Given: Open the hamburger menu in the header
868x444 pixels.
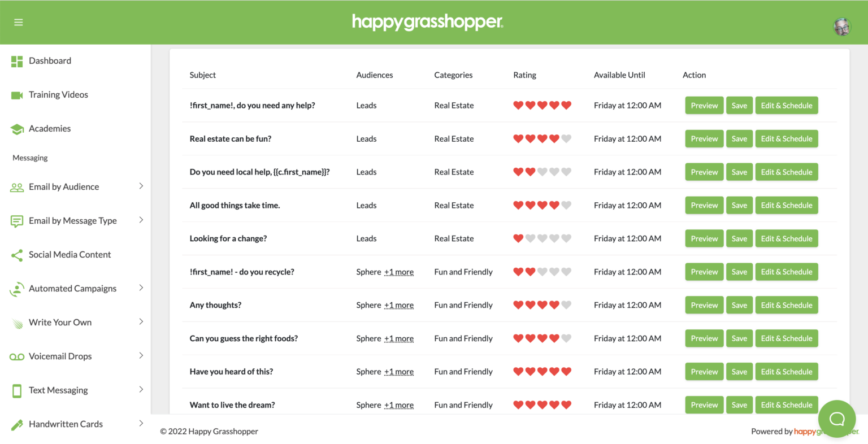Looking at the screenshot, I should (x=19, y=22).
